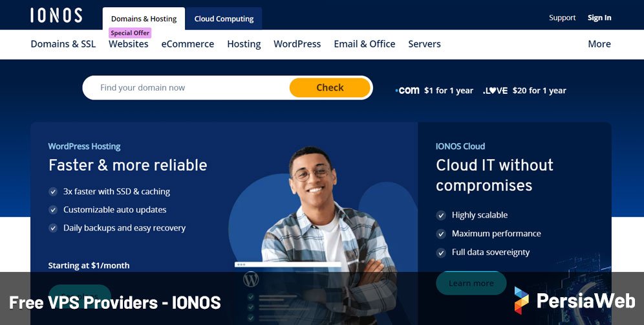Open the Email & Office menu
This screenshot has width=644, height=325.
point(365,44)
